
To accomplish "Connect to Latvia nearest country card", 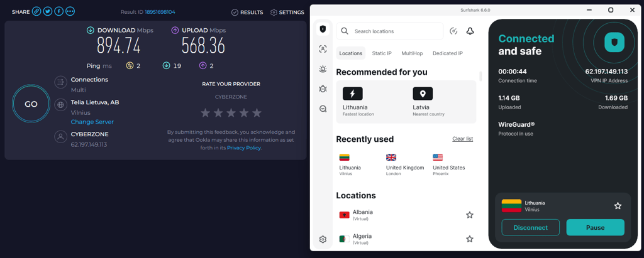I will coord(441,102).
